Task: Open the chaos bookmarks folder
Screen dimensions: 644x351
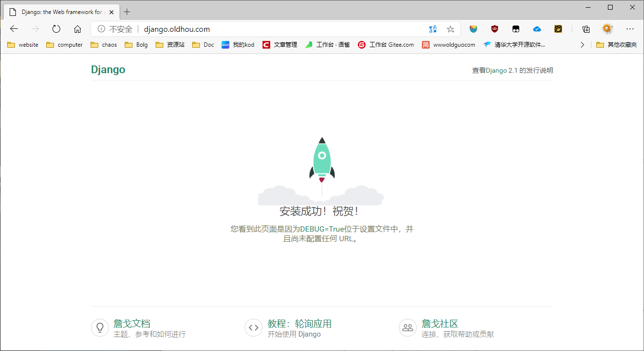Action: click(x=104, y=45)
